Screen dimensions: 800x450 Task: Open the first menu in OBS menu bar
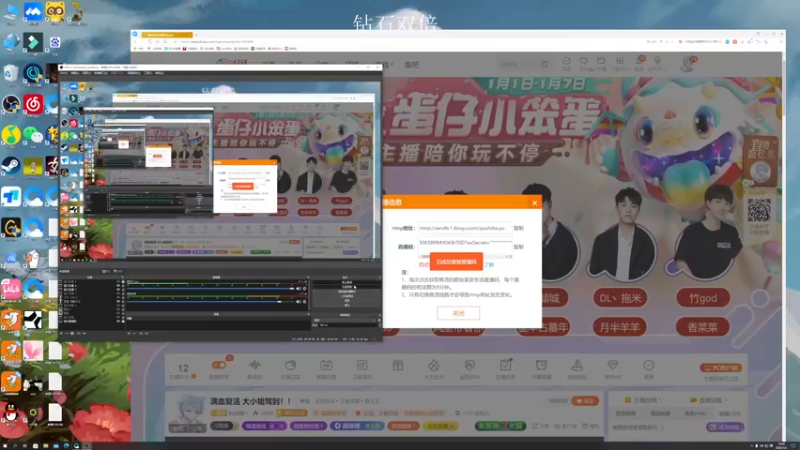pyautogui.click(x=64, y=73)
